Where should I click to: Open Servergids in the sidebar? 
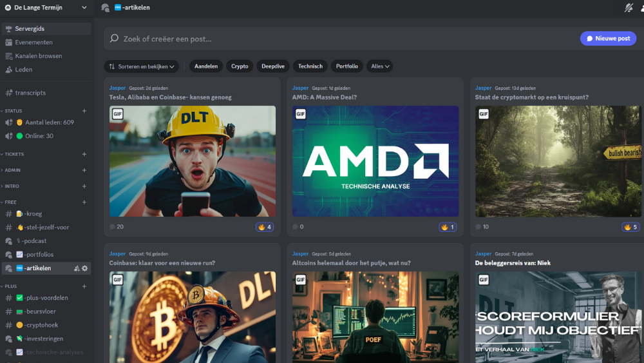pyautogui.click(x=46, y=28)
